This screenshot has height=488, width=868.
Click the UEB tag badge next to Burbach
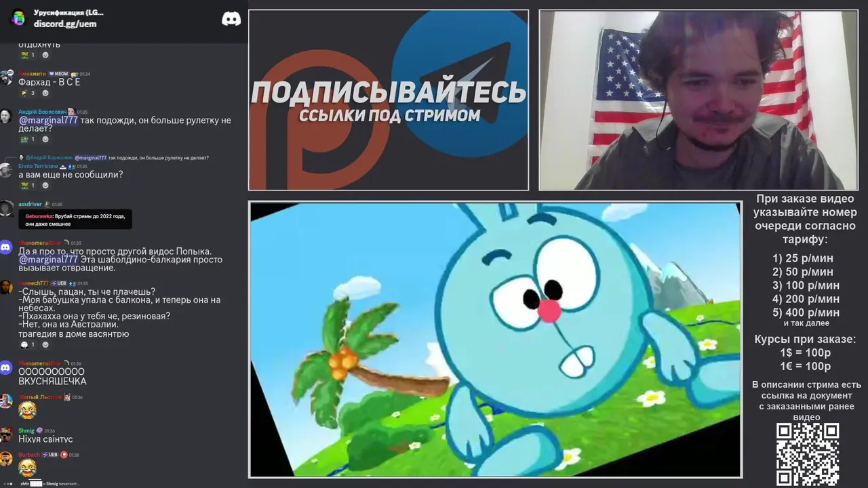click(x=50, y=455)
